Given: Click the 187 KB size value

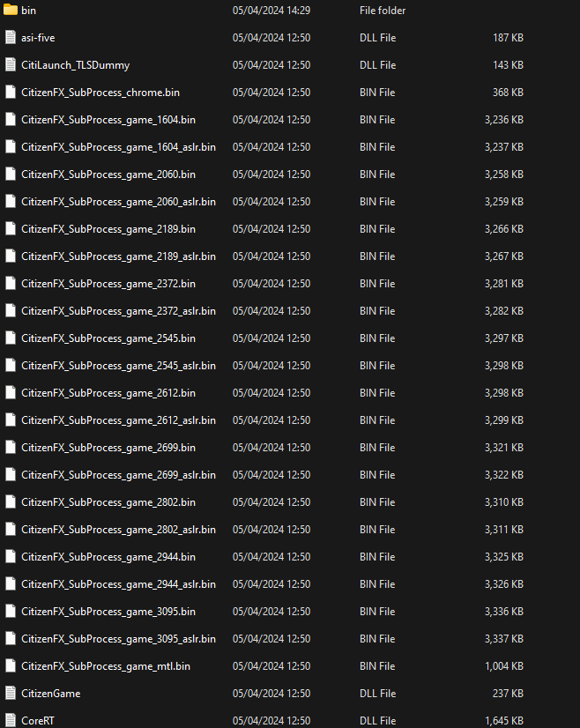Looking at the screenshot, I should tap(508, 38).
